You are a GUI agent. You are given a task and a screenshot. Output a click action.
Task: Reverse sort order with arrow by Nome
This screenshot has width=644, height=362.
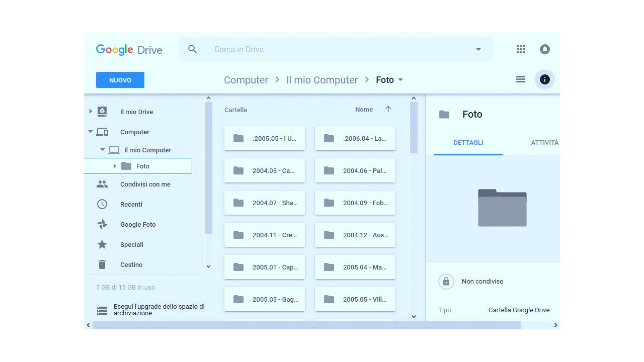(x=388, y=109)
